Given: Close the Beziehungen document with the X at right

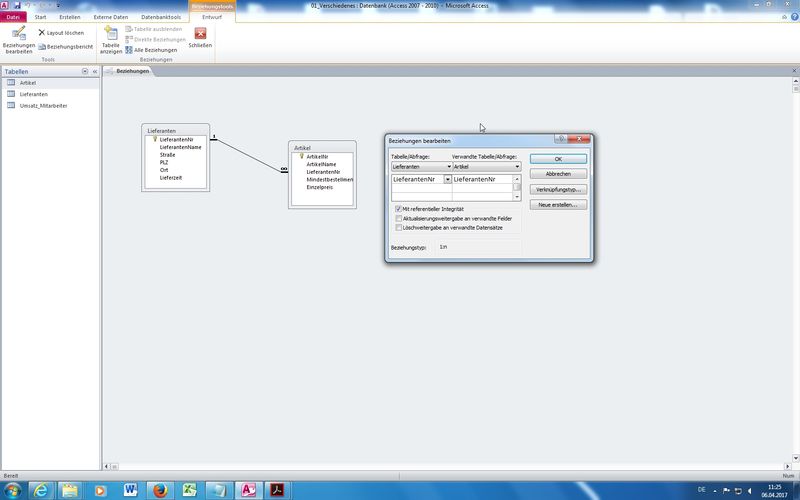Looking at the screenshot, I should click(x=794, y=71).
